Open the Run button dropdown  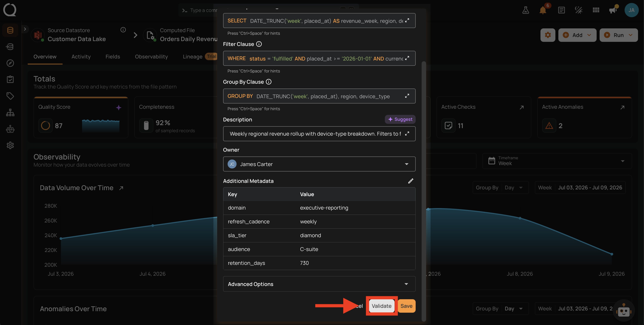point(618,35)
